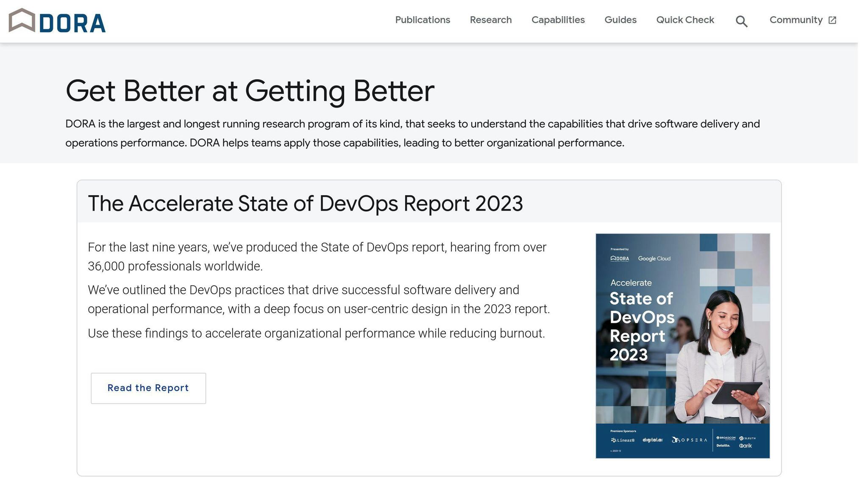Click the sentence 'Use these findings to accelerate'
This screenshot has width=868, height=488.
(x=316, y=333)
